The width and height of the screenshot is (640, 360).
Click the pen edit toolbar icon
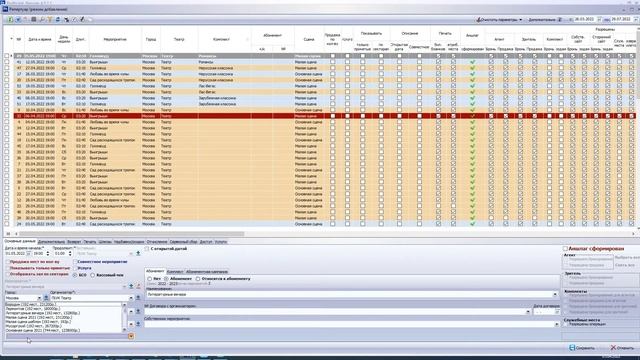82,20
